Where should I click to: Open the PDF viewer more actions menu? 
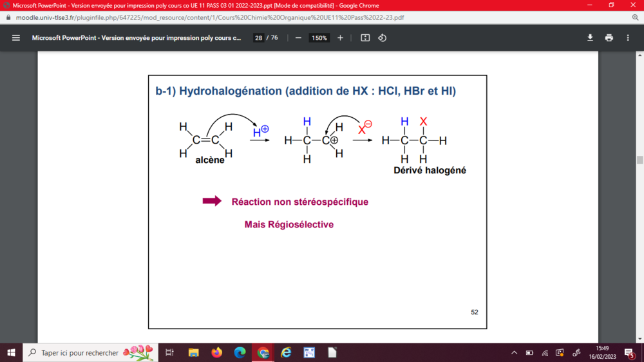pyautogui.click(x=628, y=38)
